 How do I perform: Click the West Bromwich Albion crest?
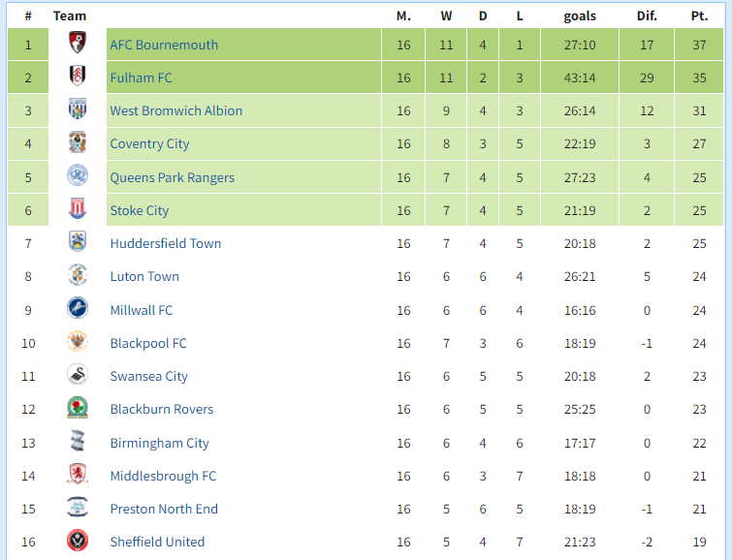(x=78, y=109)
